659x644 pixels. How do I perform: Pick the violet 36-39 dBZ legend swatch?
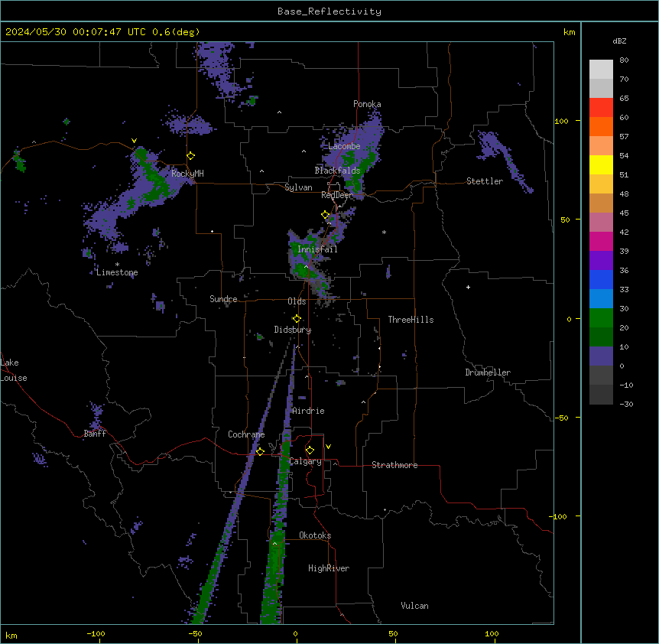click(601, 261)
